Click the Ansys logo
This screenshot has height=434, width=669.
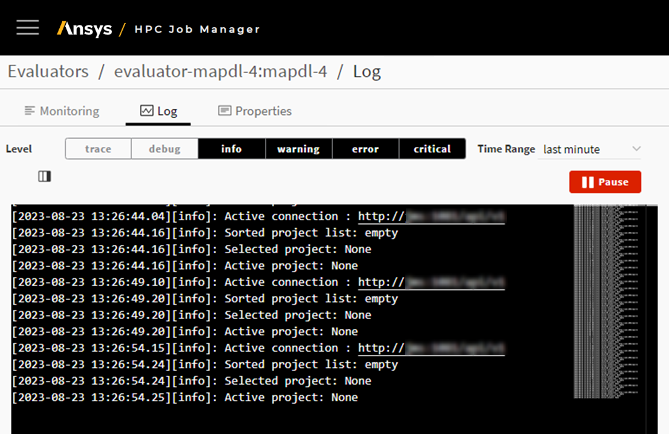click(84, 29)
